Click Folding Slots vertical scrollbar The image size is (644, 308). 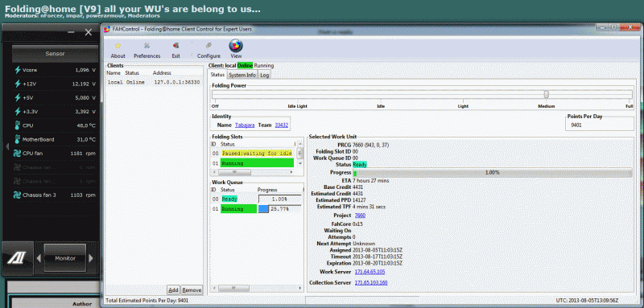300,154
